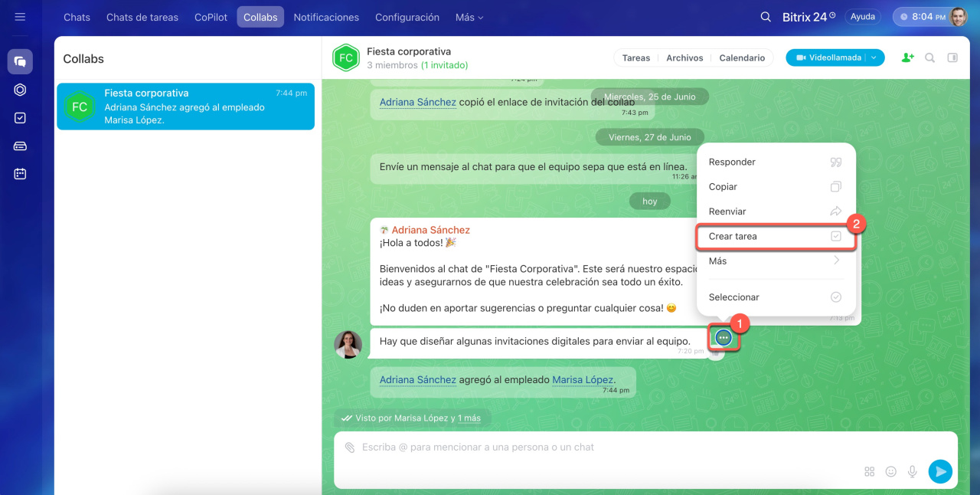Screen dimensions: 980x495
Task: Choose Seleccionar in the context menu
Action: click(x=775, y=297)
